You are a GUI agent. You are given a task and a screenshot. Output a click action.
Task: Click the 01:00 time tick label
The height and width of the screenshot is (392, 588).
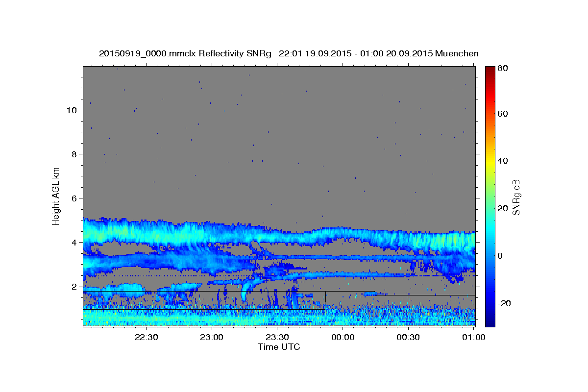474,338
